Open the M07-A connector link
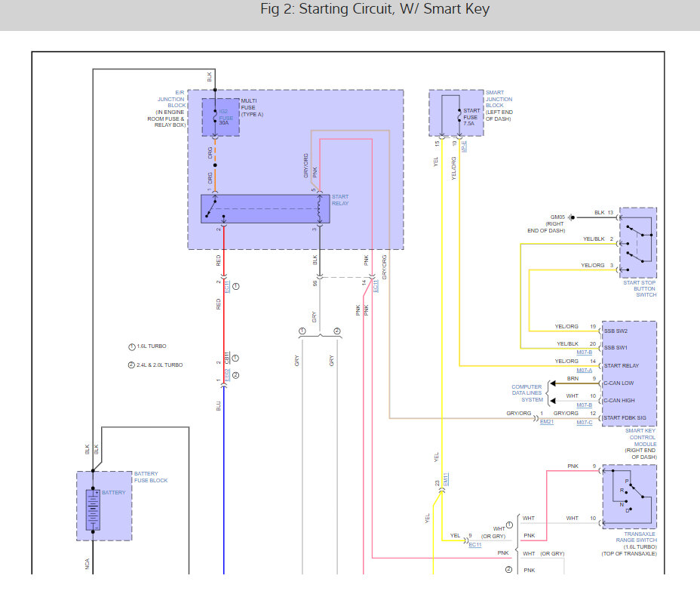Viewport: 700px width, 591px height. coord(584,371)
